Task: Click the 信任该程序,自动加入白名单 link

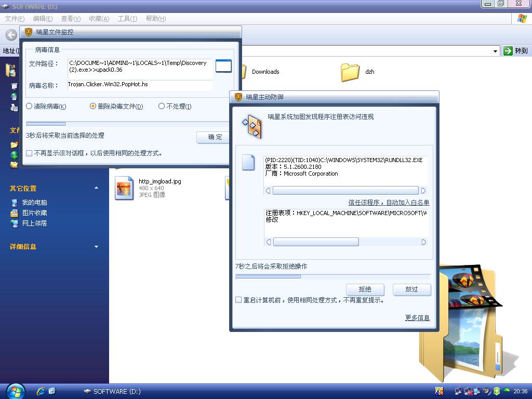Action: click(389, 203)
